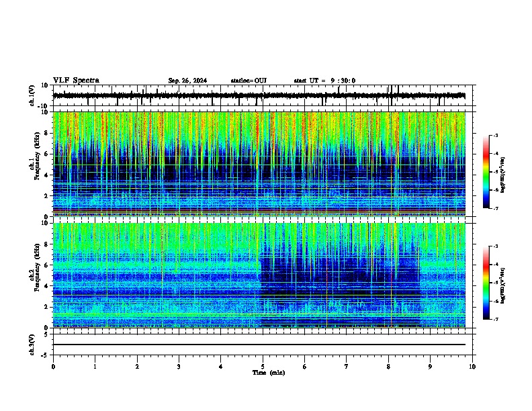The height and width of the screenshot is (411, 532).
Task: Click the ch.2 color bar 'log(PSD)' label
Action: (502, 285)
